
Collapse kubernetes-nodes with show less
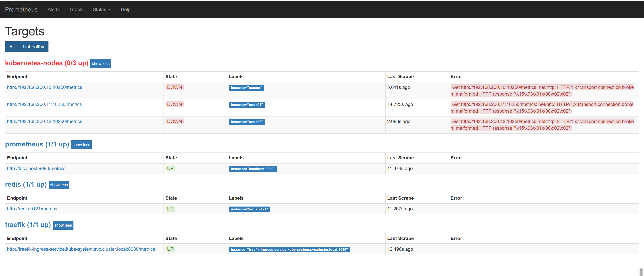tap(100, 64)
